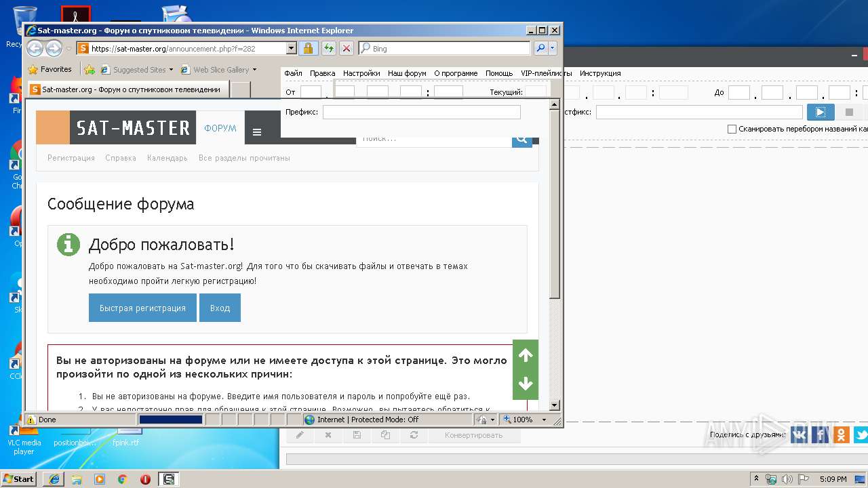Open the Календарь link
Viewport: 868px width, 488px height.
pyautogui.click(x=167, y=158)
